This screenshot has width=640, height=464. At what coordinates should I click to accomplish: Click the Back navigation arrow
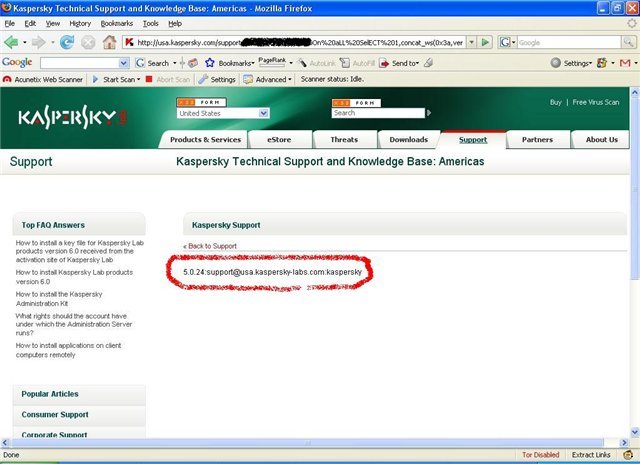coord(12,42)
